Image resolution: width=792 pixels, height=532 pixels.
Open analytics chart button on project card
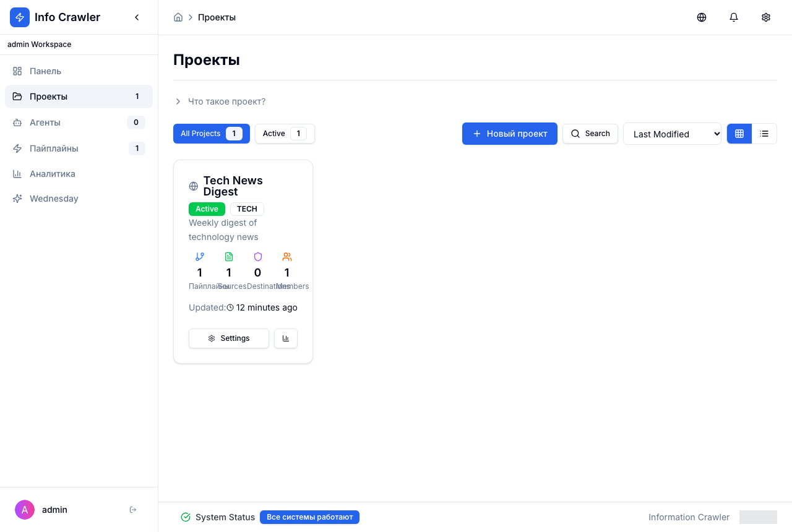286,338
